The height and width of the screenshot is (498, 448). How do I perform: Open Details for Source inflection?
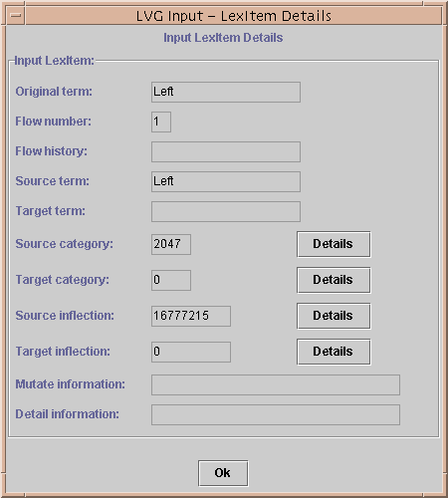point(334,316)
